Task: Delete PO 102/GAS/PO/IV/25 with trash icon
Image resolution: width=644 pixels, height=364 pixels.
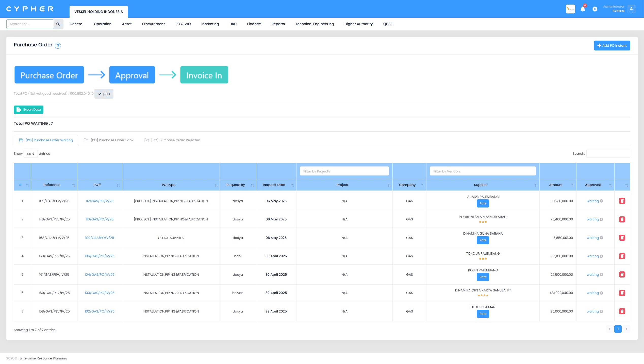Action: coord(622,311)
